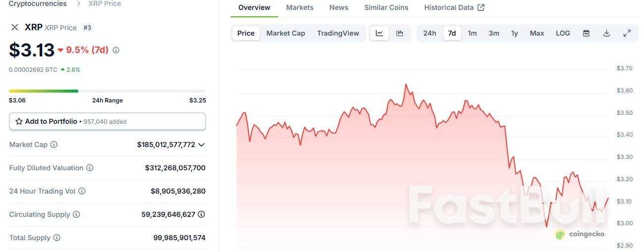
Task: Open the Markets tab
Action: pyautogui.click(x=299, y=7)
